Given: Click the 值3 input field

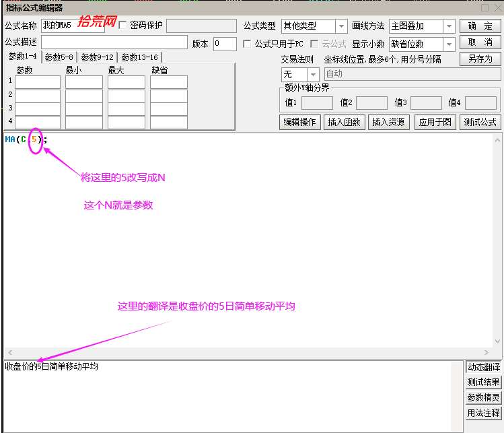Looking at the screenshot, I should (x=426, y=103).
